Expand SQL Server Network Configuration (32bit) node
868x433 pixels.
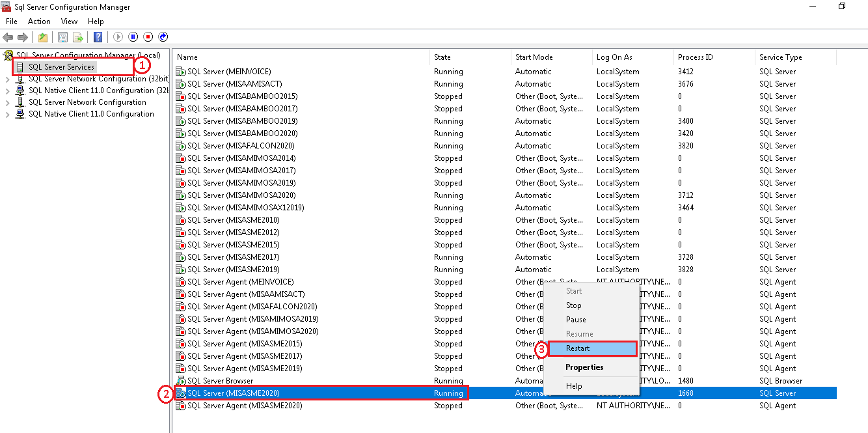point(8,79)
